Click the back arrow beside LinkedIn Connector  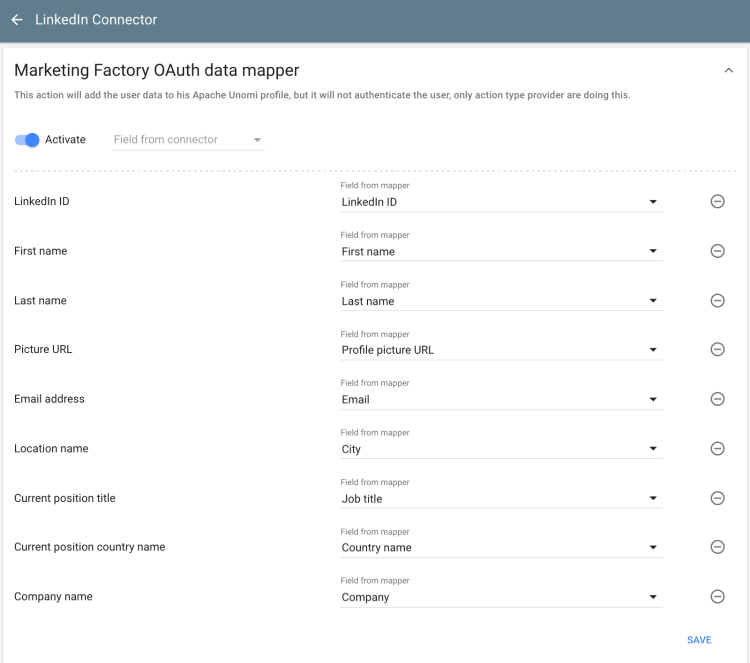pyautogui.click(x=17, y=20)
